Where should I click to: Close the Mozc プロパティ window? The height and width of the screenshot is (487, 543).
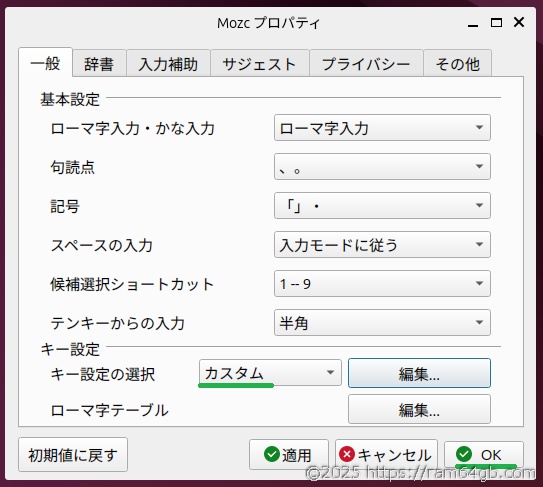(519, 23)
